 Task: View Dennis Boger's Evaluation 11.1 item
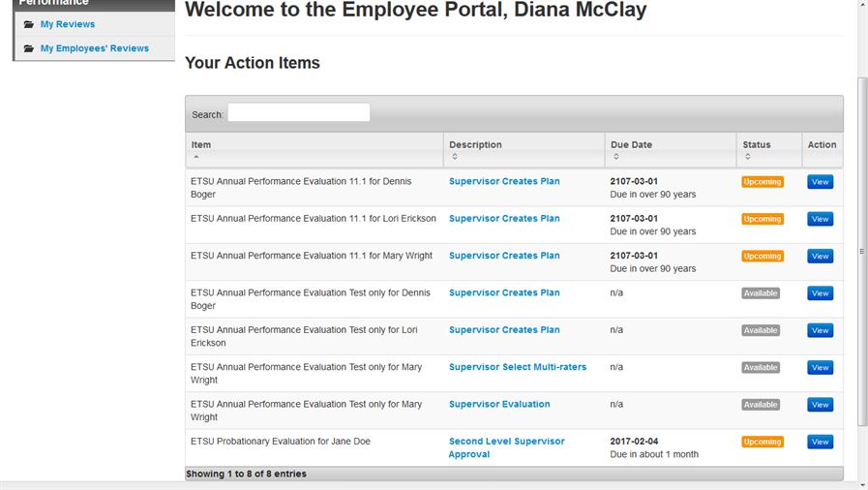tap(820, 182)
